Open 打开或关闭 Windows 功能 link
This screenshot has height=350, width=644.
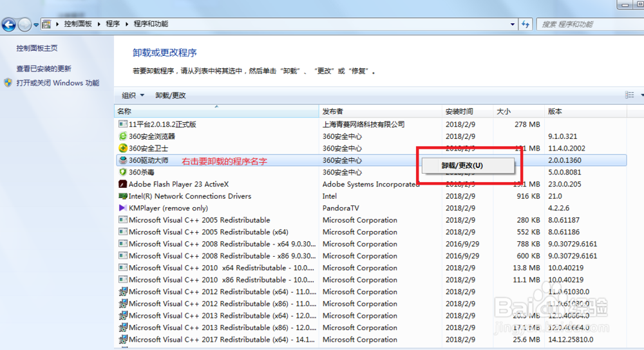[57, 83]
